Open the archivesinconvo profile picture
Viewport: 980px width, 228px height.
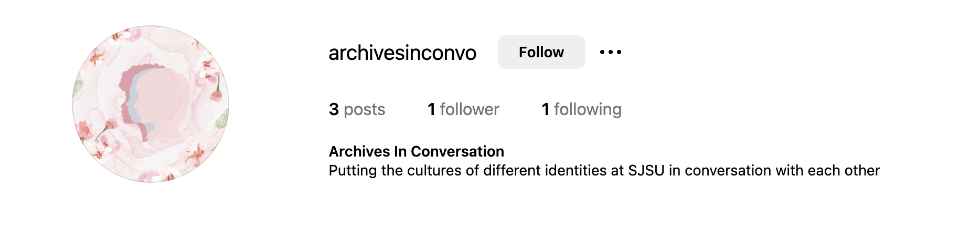[151, 104]
